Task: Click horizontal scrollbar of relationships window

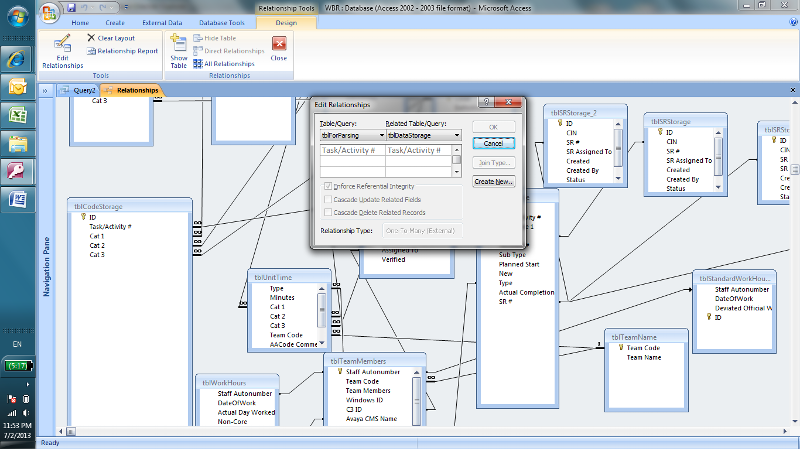Action: tap(423, 431)
